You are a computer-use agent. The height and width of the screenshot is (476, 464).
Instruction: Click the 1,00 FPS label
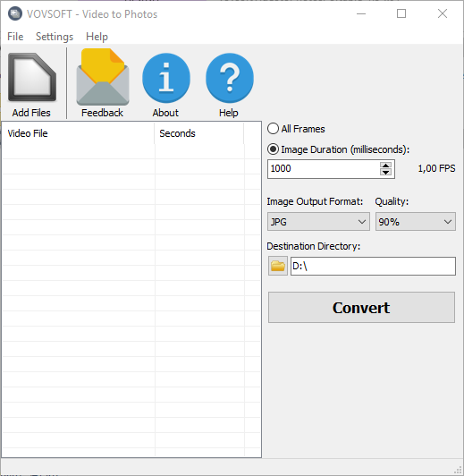tap(436, 168)
